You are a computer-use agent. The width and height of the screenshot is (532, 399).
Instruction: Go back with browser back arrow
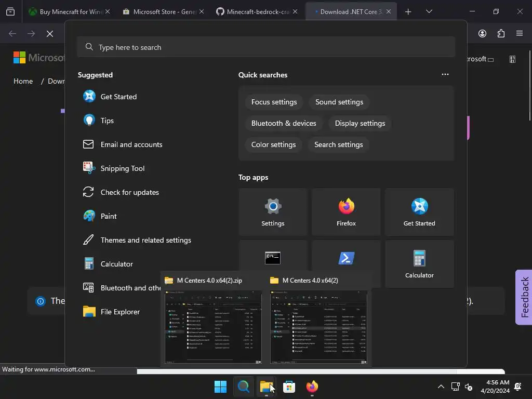pos(12,34)
